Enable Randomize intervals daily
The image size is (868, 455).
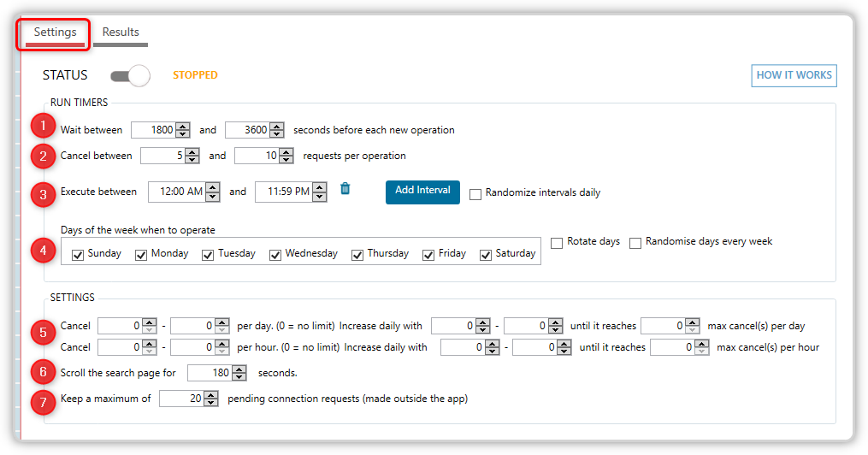click(x=475, y=194)
